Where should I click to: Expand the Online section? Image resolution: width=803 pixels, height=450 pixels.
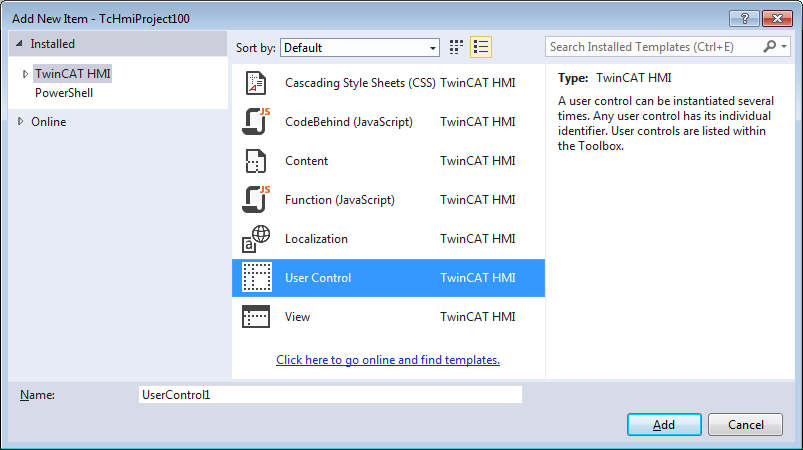click(20, 121)
